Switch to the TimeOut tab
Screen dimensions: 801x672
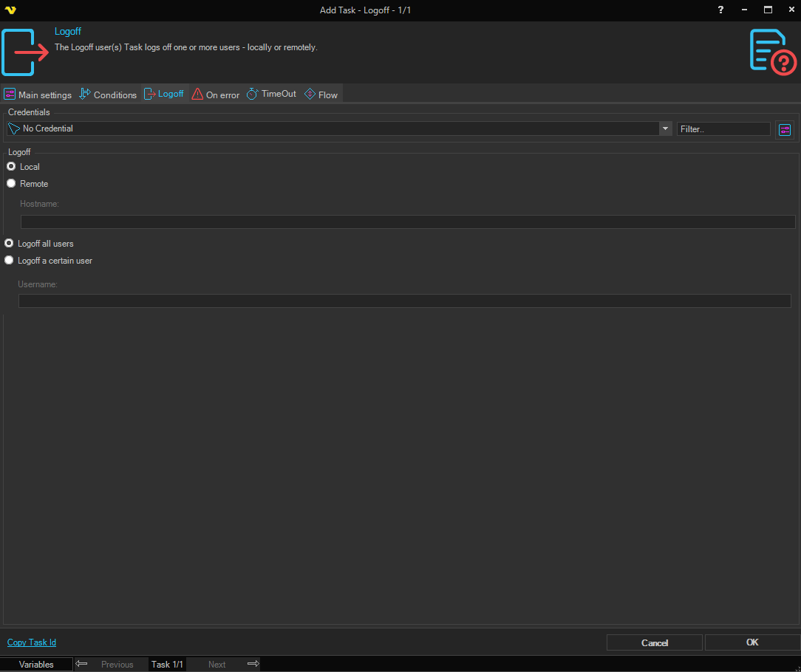click(x=271, y=95)
